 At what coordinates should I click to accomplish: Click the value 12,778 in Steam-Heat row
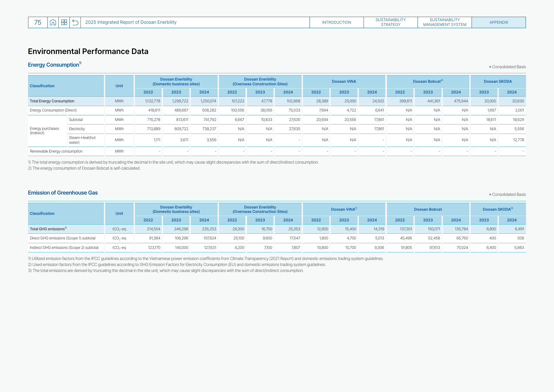518,140
